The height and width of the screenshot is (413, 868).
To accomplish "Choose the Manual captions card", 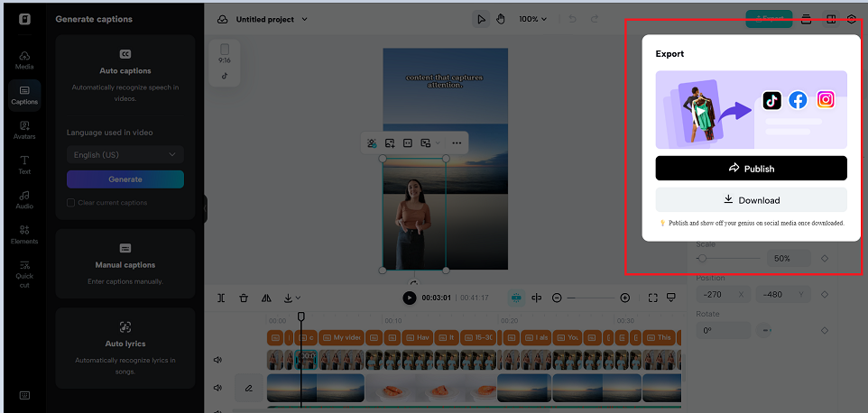I will pyautogui.click(x=125, y=263).
